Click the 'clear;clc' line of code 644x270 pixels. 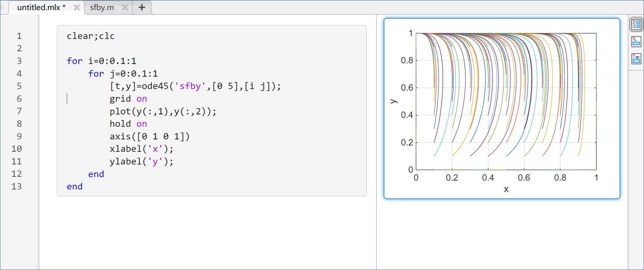point(90,36)
